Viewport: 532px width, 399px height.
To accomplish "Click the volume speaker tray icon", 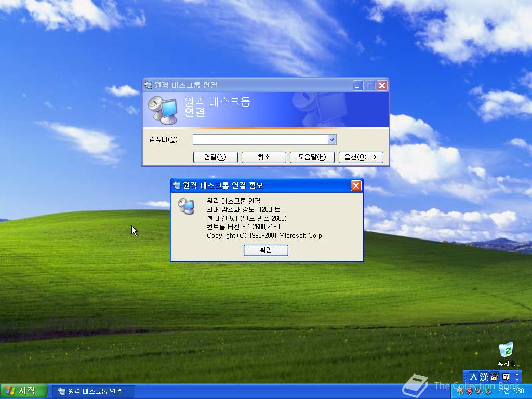I will point(478,391).
